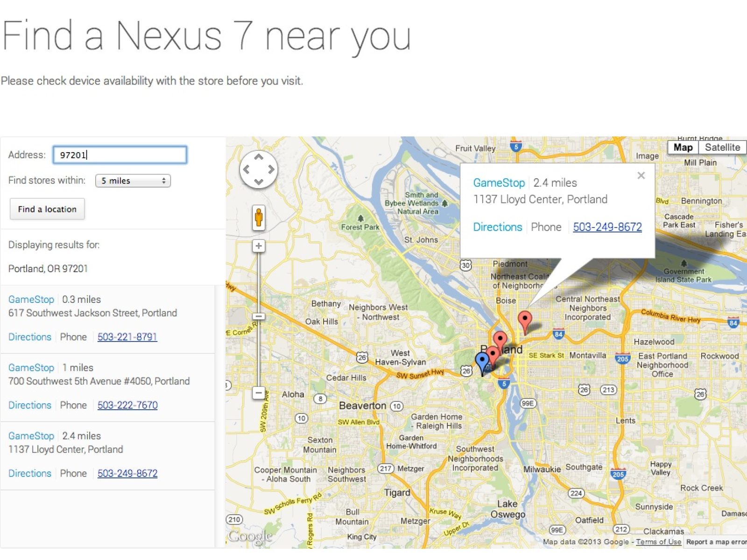Get Directions to the Southwest Jackson Street store
747x560 pixels.
click(x=30, y=337)
